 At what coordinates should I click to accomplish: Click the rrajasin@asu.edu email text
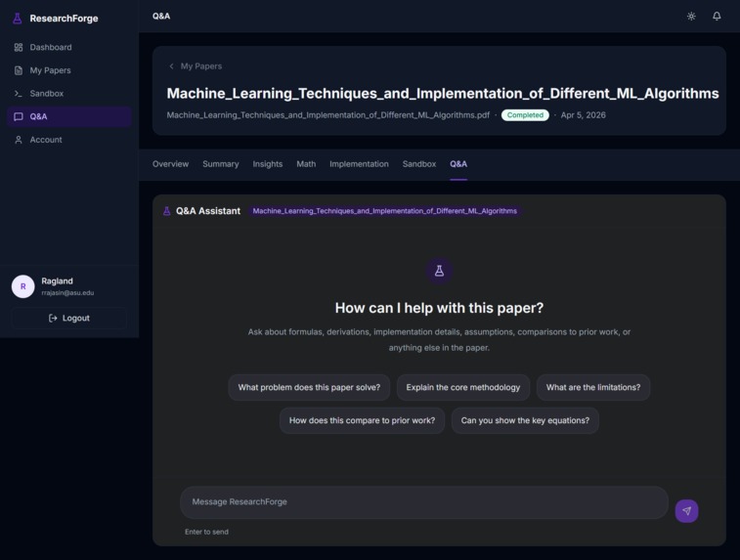pos(67,292)
